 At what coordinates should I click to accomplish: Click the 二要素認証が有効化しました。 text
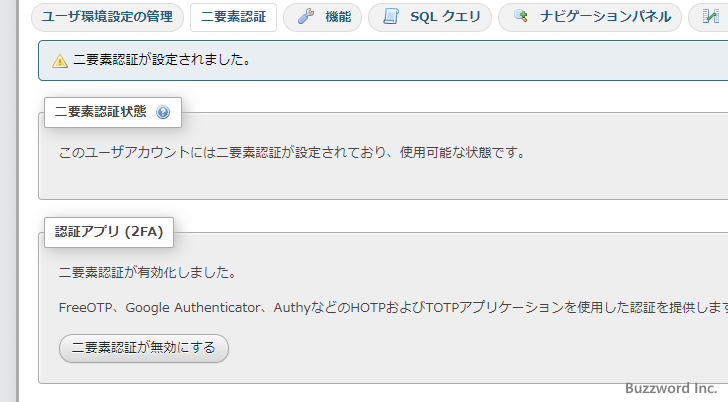pyautogui.click(x=148, y=272)
